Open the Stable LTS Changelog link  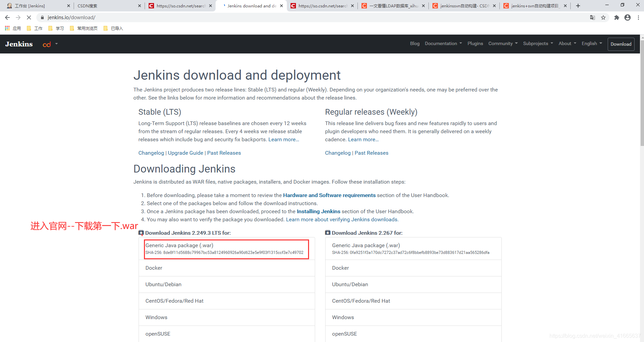coord(151,153)
